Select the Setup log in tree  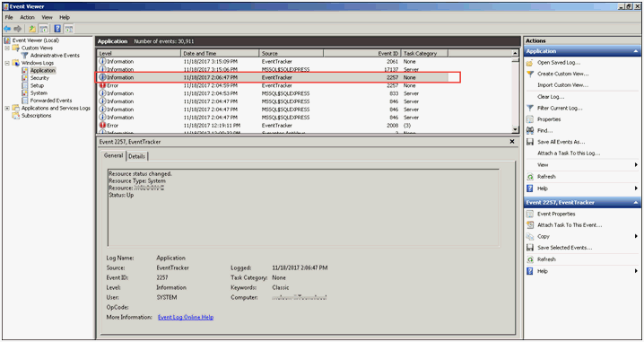tap(37, 85)
